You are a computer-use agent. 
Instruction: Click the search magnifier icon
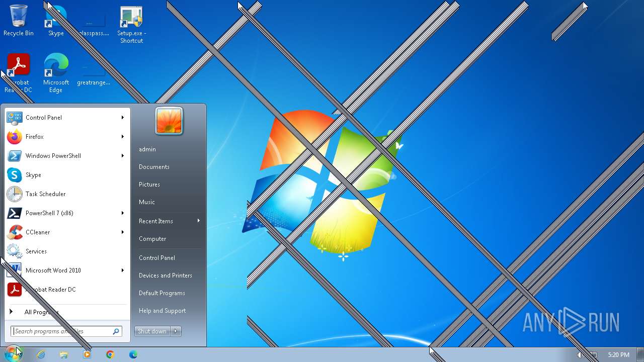coord(116,331)
